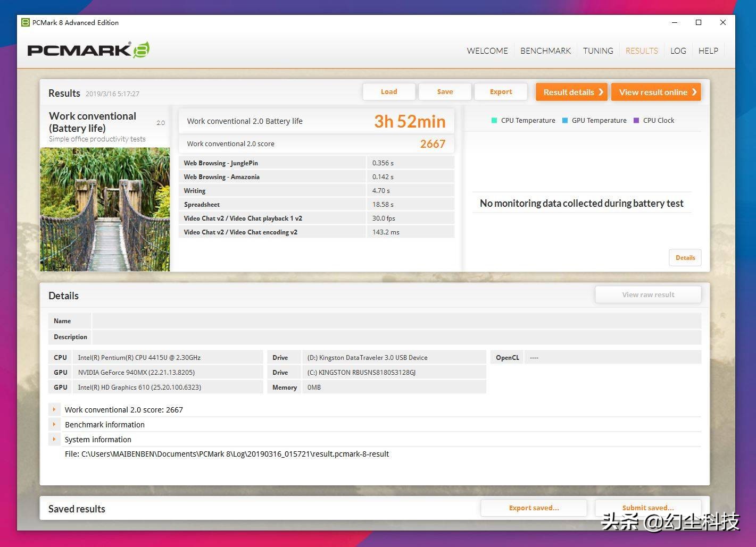
Task: Click Kingston DataTraveler 3.0 drive entry
Action: click(x=367, y=357)
